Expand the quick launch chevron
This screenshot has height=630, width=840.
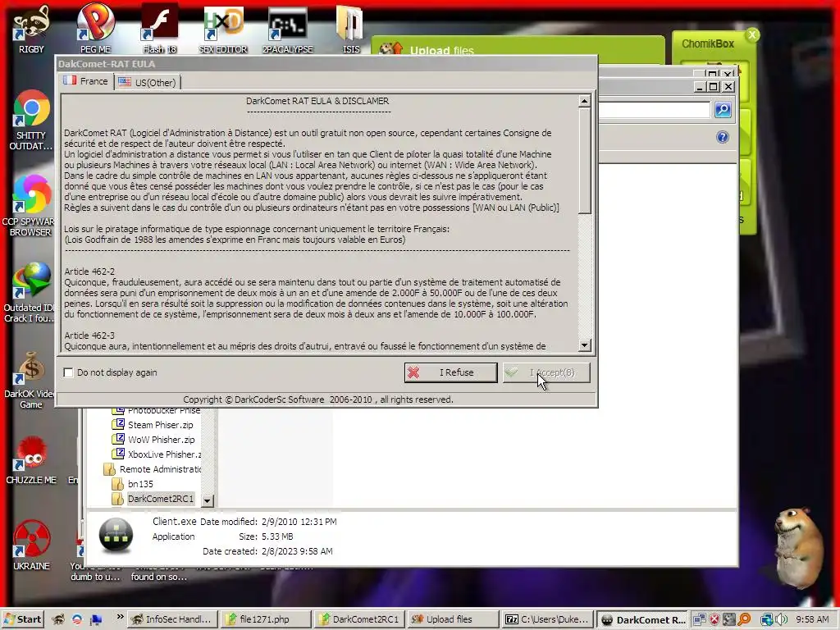pos(120,617)
